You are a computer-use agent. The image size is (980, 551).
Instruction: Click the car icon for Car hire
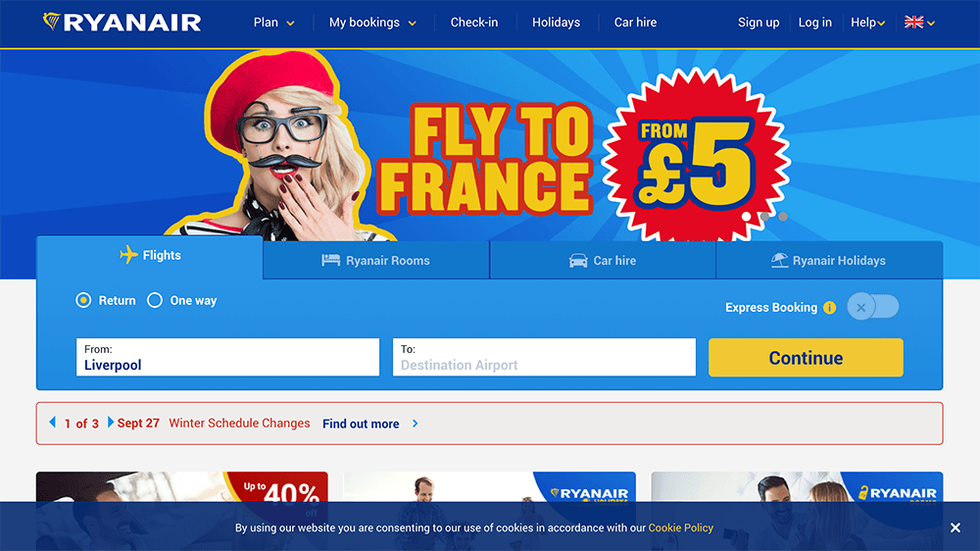coord(578,260)
